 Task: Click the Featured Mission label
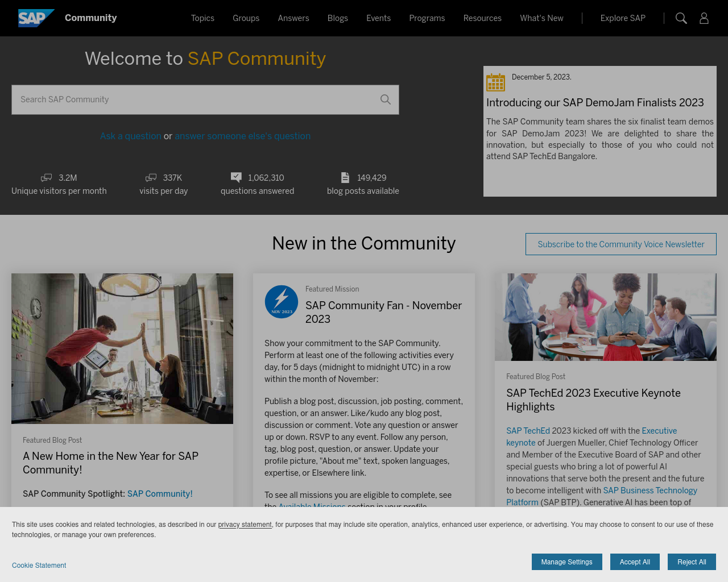coord(332,289)
